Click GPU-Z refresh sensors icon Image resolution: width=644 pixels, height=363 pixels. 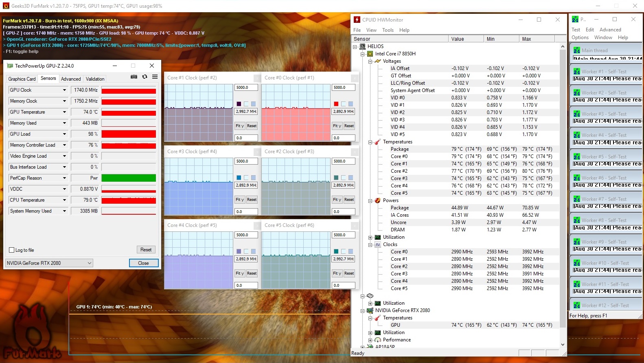(145, 77)
